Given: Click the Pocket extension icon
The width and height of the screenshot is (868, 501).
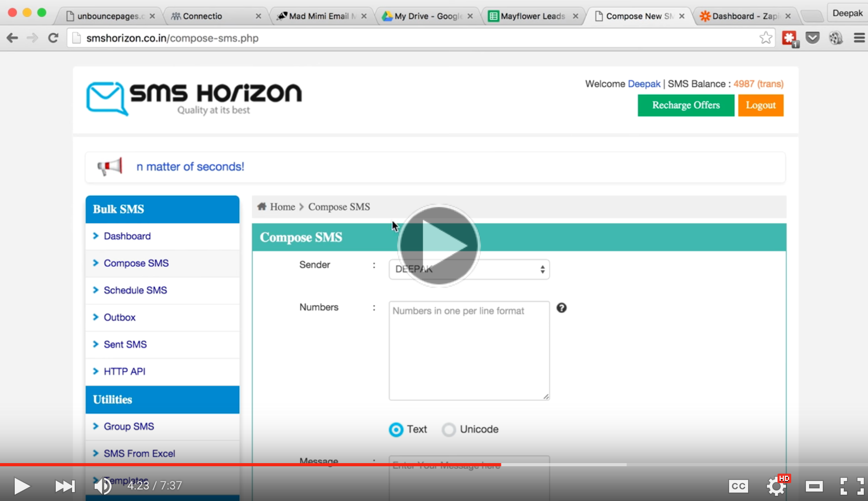Looking at the screenshot, I should click(813, 38).
